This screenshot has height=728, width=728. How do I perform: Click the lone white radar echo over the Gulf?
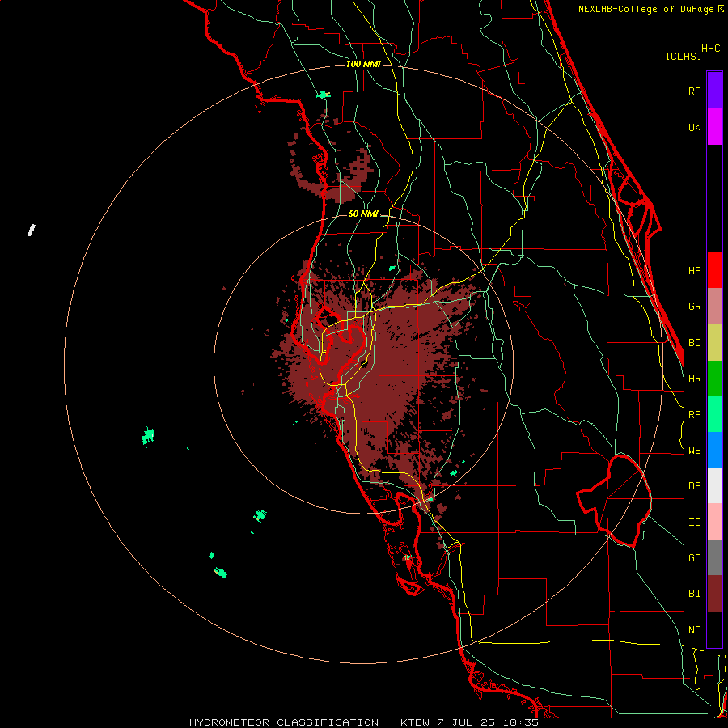[x=32, y=230]
